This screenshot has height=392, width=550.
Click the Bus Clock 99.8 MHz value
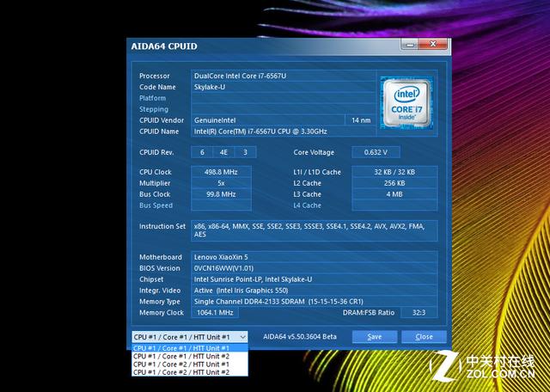[221, 194]
